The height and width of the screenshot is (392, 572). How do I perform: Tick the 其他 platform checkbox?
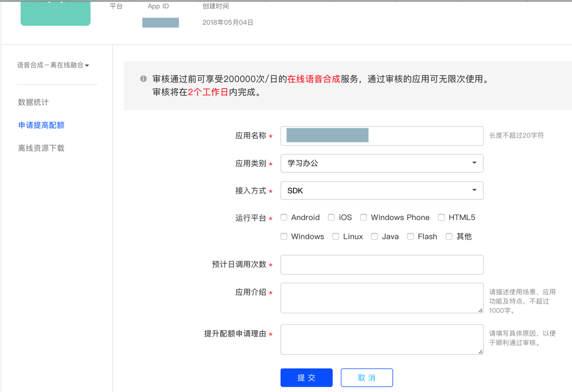[x=449, y=236]
